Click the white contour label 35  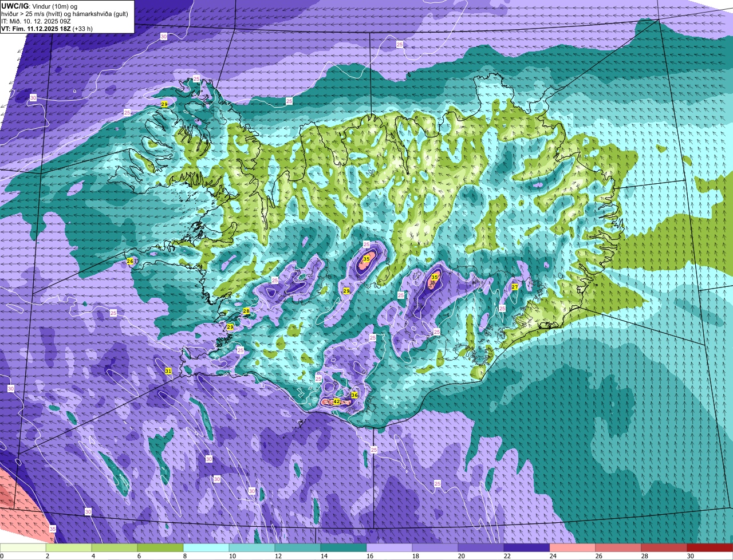[52, 529]
